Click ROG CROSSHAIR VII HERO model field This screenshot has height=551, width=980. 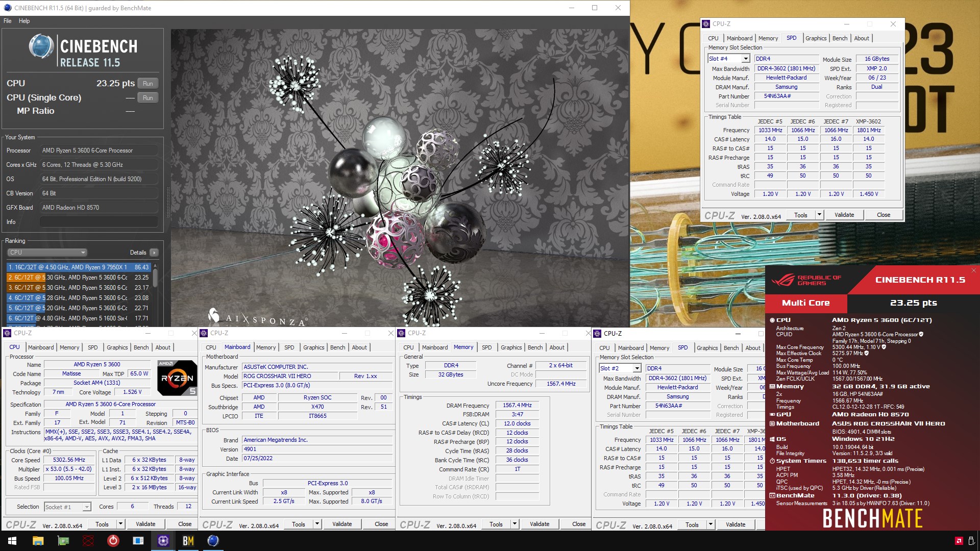pos(290,377)
